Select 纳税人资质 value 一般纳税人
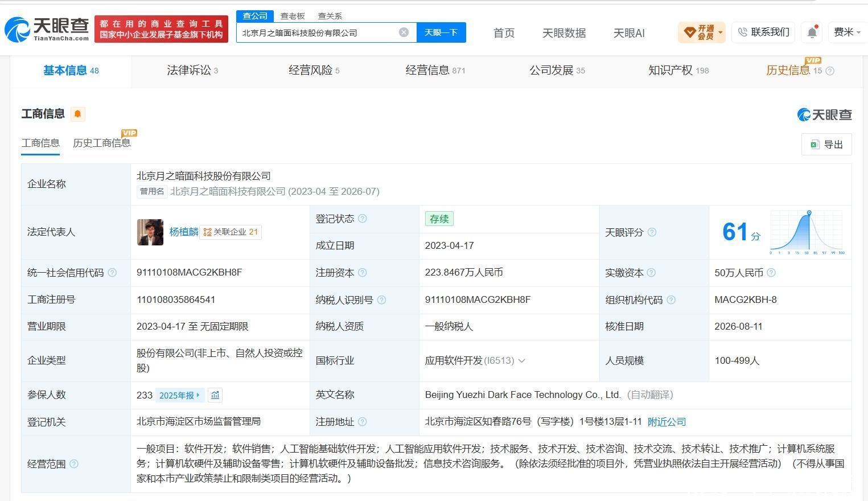Viewport: 868px width, 501px height. click(449, 327)
